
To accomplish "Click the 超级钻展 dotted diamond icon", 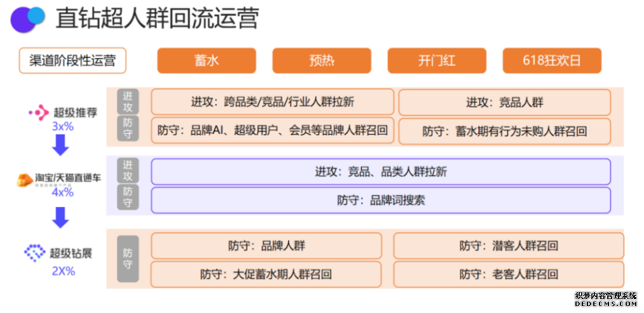I will 34,253.
